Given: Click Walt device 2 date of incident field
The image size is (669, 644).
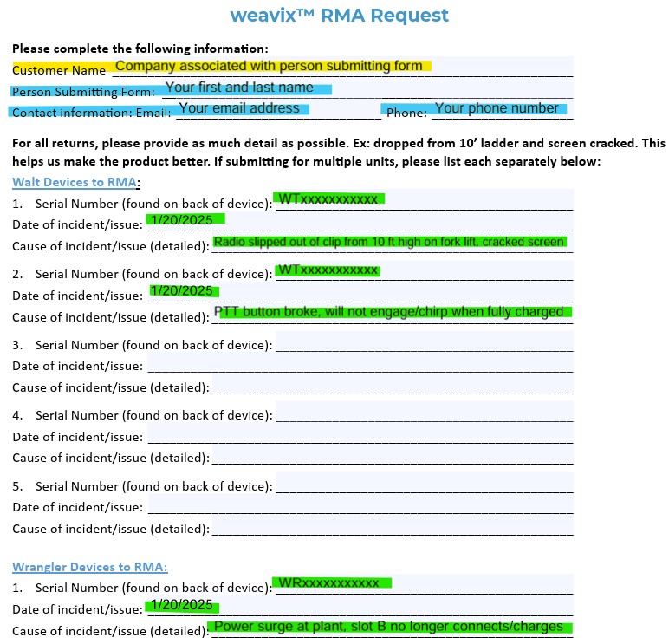Looking at the screenshot, I should tap(360, 292).
